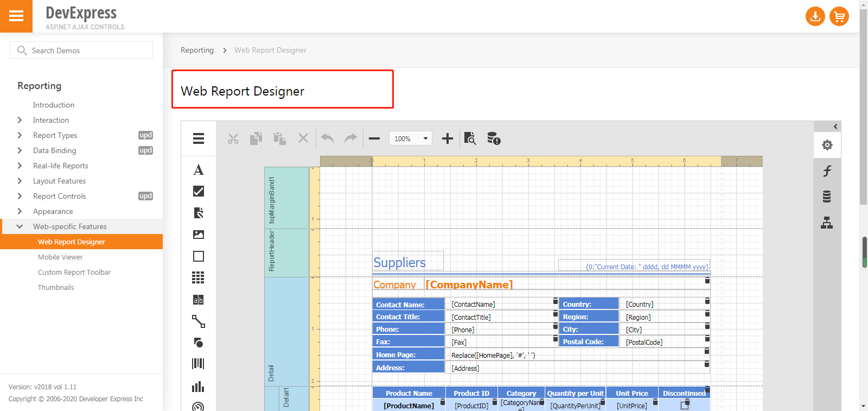This screenshot has height=411, width=868.
Task: Expand the Report Types tree node
Action: point(20,135)
